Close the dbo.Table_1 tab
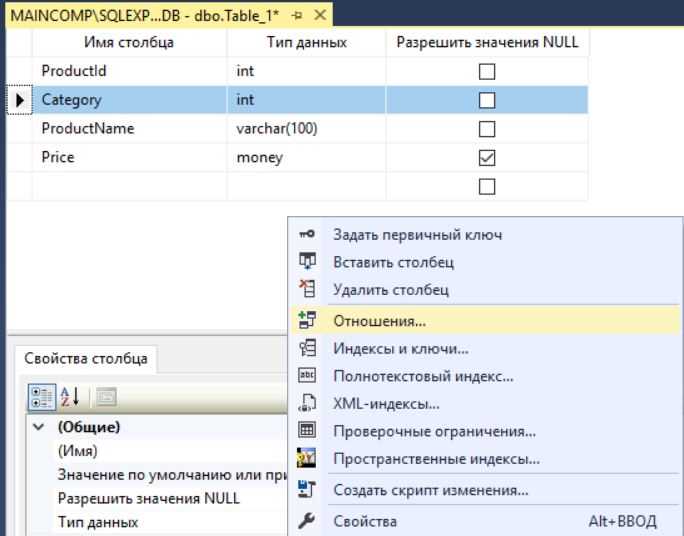The height and width of the screenshot is (536, 684). click(320, 15)
